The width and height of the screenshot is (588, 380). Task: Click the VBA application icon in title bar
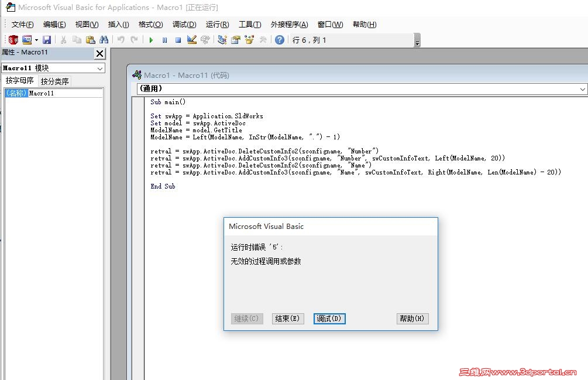[11, 7]
